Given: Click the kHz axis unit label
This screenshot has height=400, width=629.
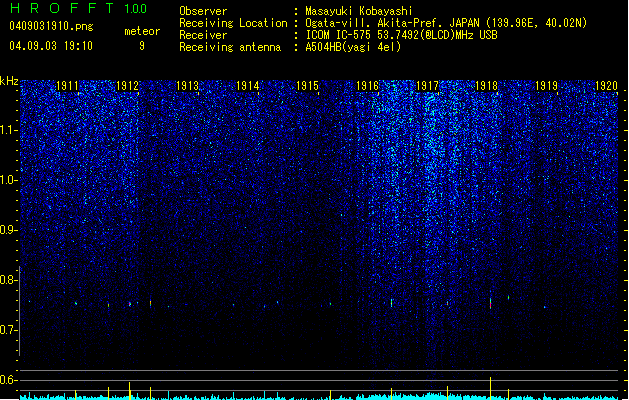Looking at the screenshot, I should coord(9,81).
